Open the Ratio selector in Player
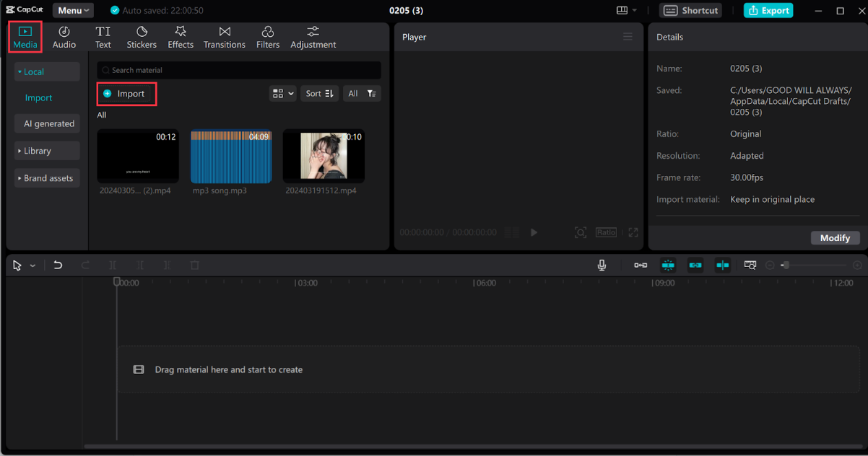 (606, 232)
